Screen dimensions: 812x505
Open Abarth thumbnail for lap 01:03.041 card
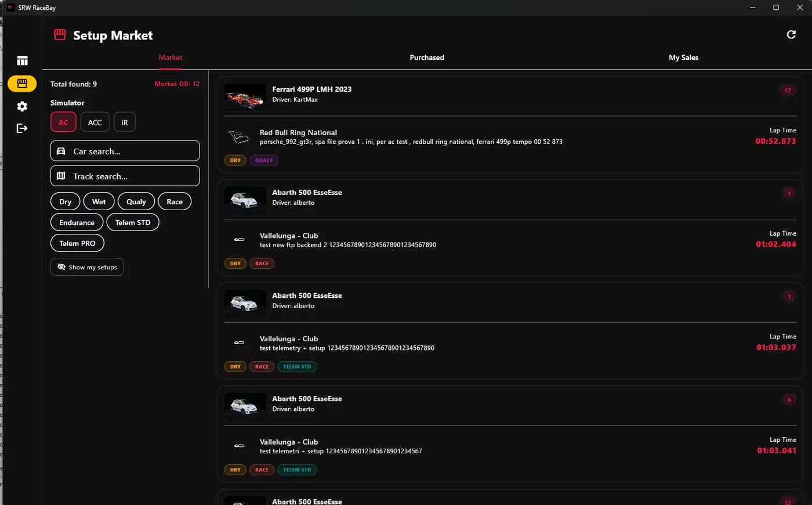point(245,406)
